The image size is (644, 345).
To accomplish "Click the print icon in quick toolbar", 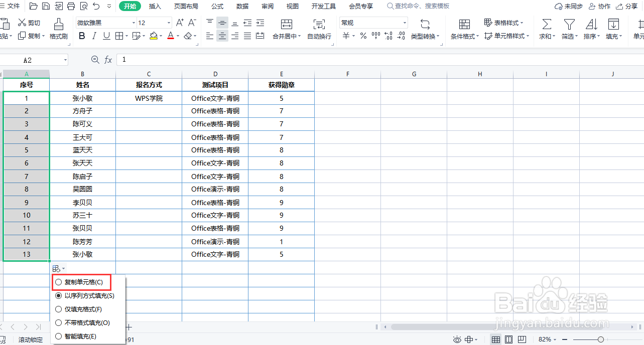I will [71, 6].
